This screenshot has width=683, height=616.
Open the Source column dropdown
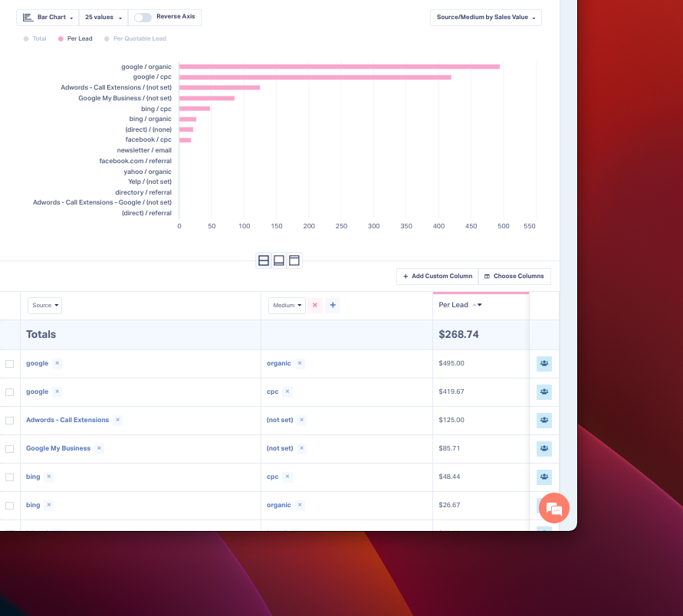45,306
